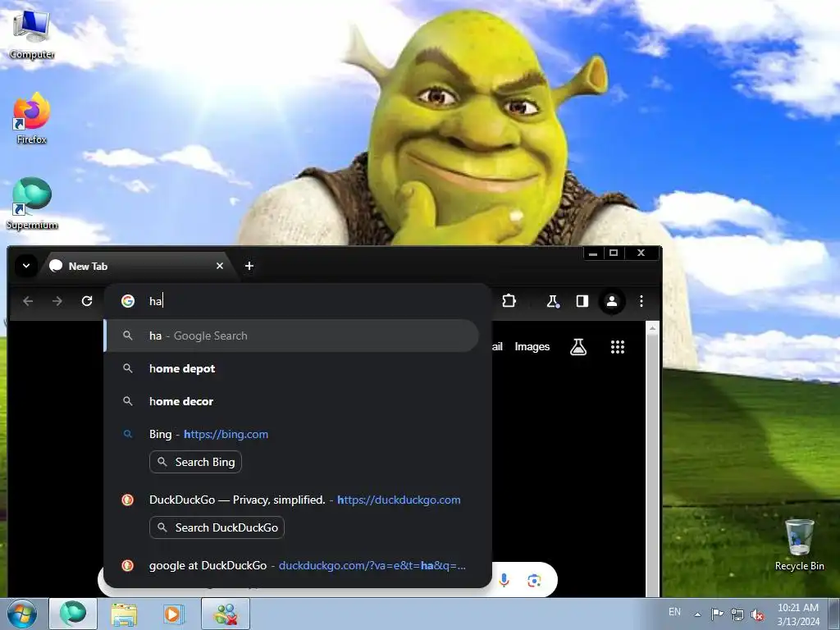Open the Recycle Bin on desktop
Screen dimensions: 840x630
click(799, 546)
